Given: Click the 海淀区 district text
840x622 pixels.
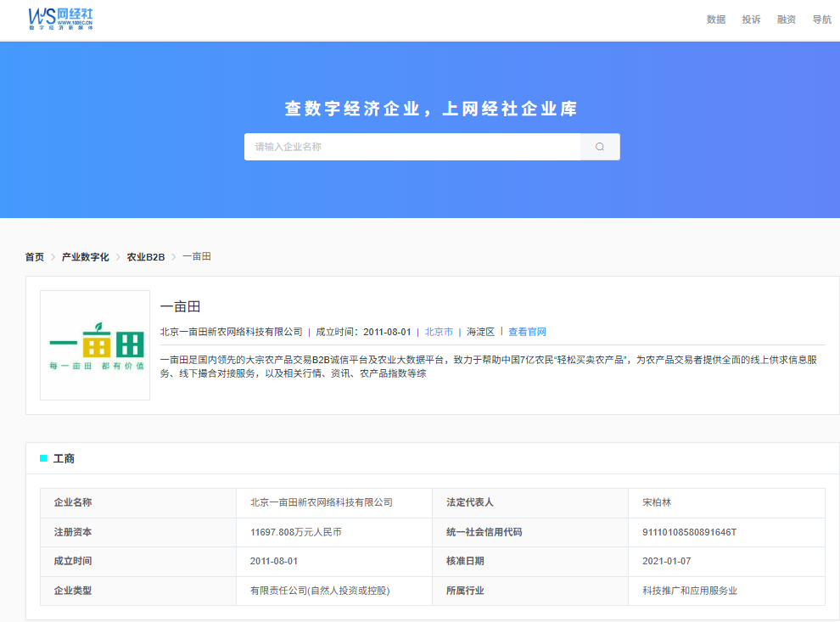Looking at the screenshot, I should (x=480, y=332).
